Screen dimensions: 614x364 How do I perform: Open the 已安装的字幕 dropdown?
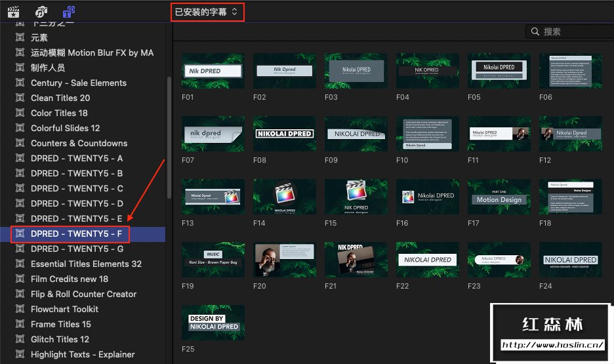point(207,12)
